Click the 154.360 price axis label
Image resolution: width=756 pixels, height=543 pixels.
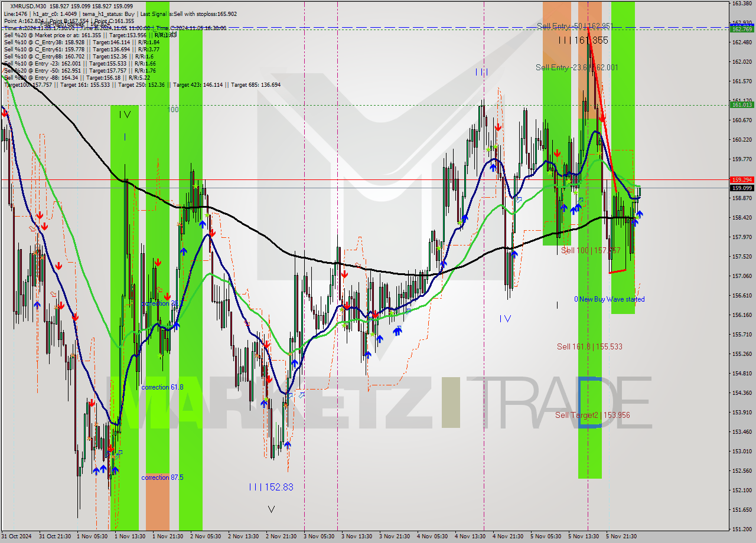(742, 392)
